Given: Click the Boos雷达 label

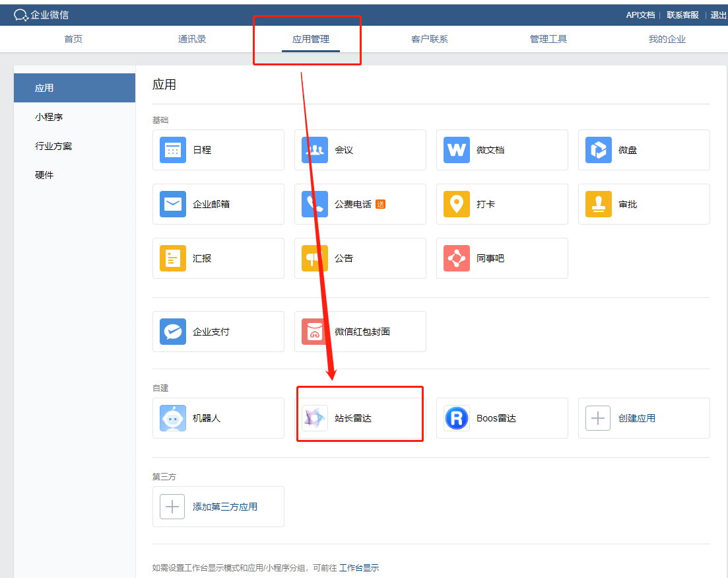Looking at the screenshot, I should coord(496,418).
